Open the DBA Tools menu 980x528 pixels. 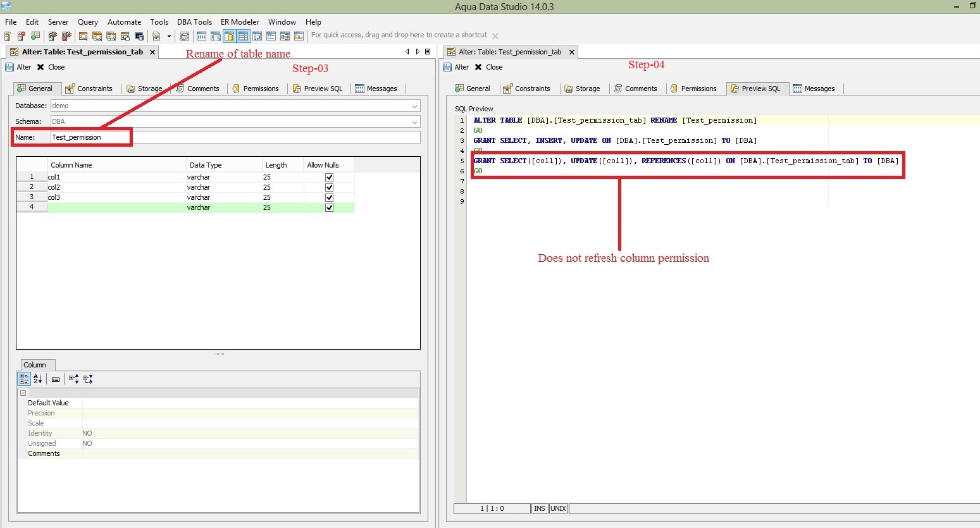pyautogui.click(x=194, y=21)
